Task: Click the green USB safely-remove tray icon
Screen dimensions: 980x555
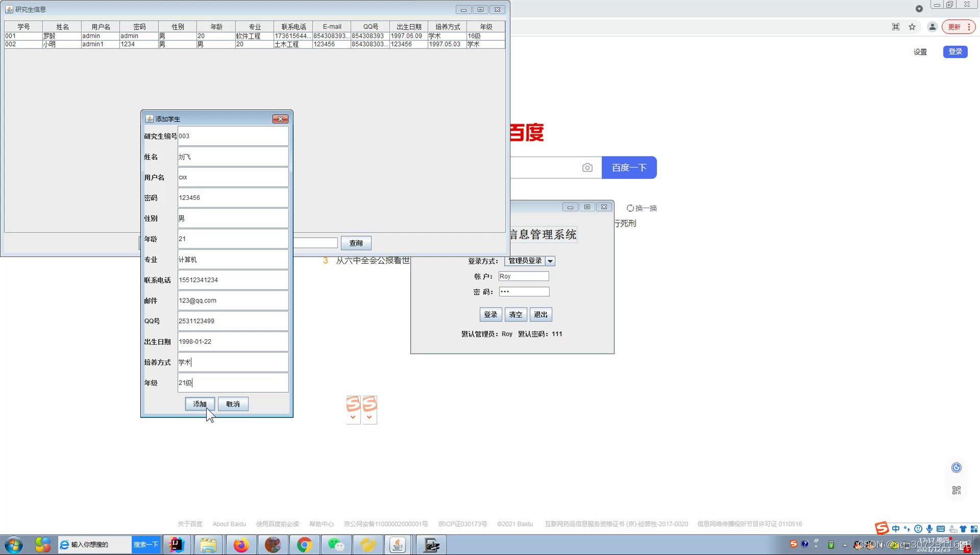Action: [831, 544]
